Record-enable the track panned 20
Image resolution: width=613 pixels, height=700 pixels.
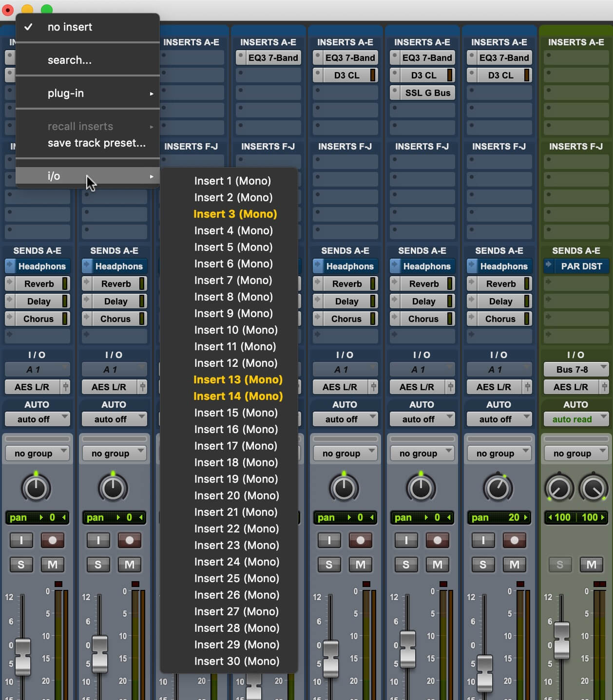point(514,540)
